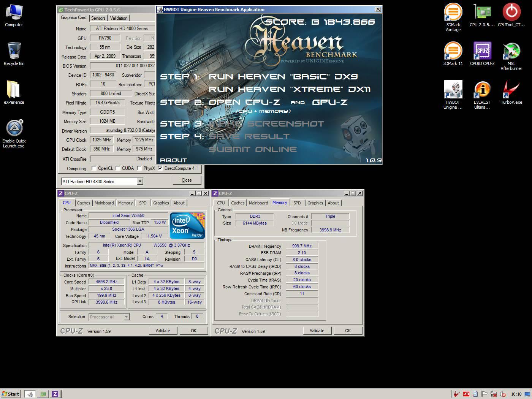This screenshot has width=532, height=399.
Task: Click Submit Online in Heaven app
Action: pos(253,149)
